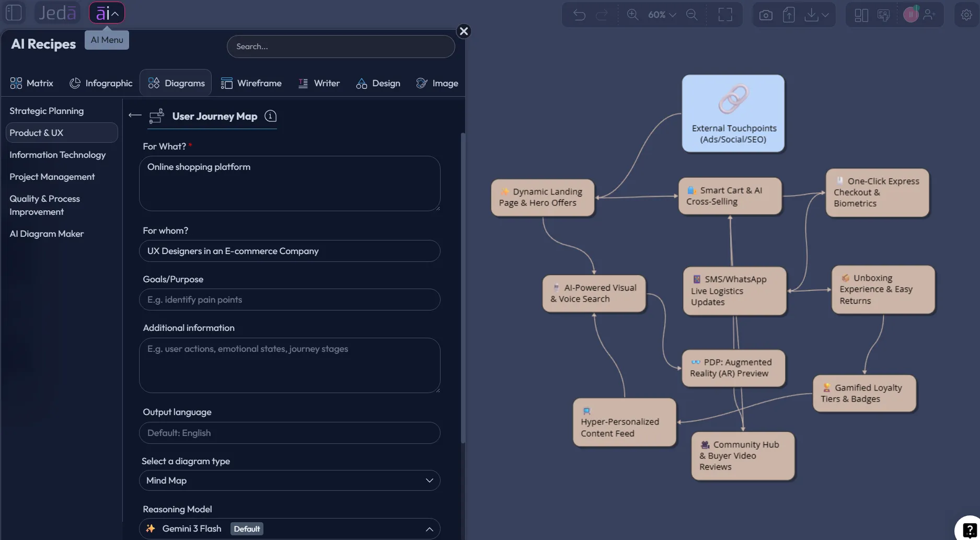Select Community Hub & Buyer Video Reviews node
This screenshot has height=540, width=980.
743,456
